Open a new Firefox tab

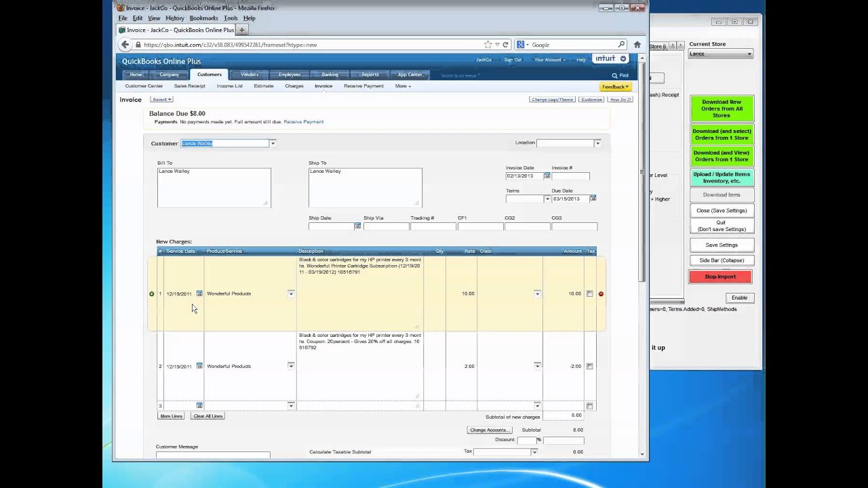[x=241, y=30]
